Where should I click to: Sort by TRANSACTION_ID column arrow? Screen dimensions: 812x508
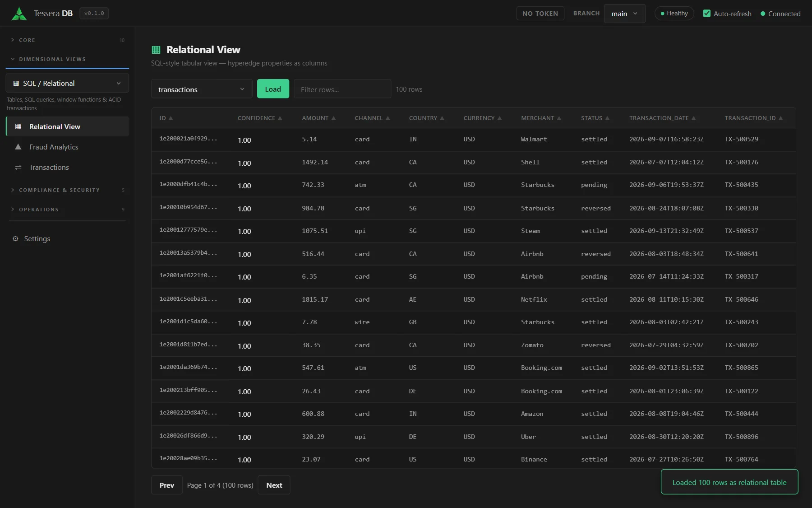click(780, 118)
